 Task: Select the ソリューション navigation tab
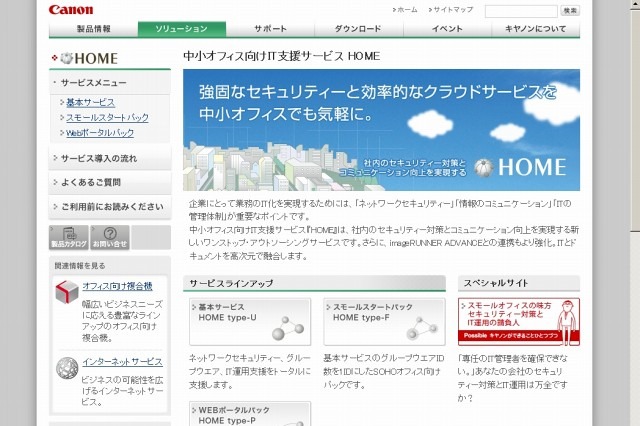point(182,29)
